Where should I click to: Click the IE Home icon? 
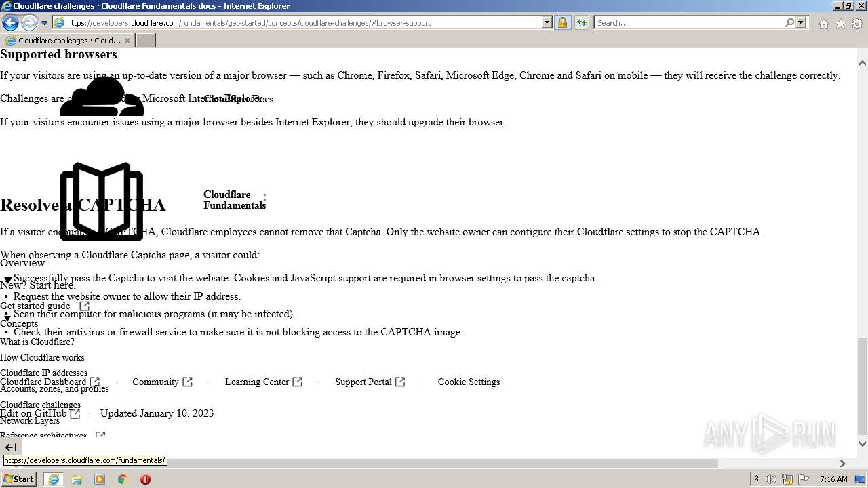(823, 24)
